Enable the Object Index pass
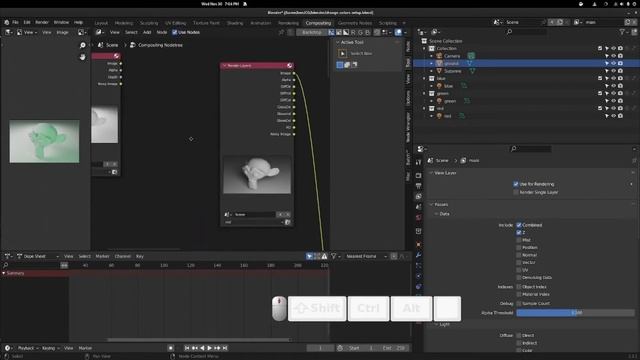Image resolution: width=640 pixels, height=360 pixels. 519,287
